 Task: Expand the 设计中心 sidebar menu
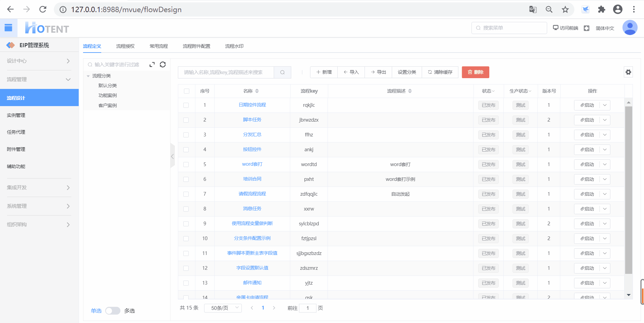click(39, 61)
